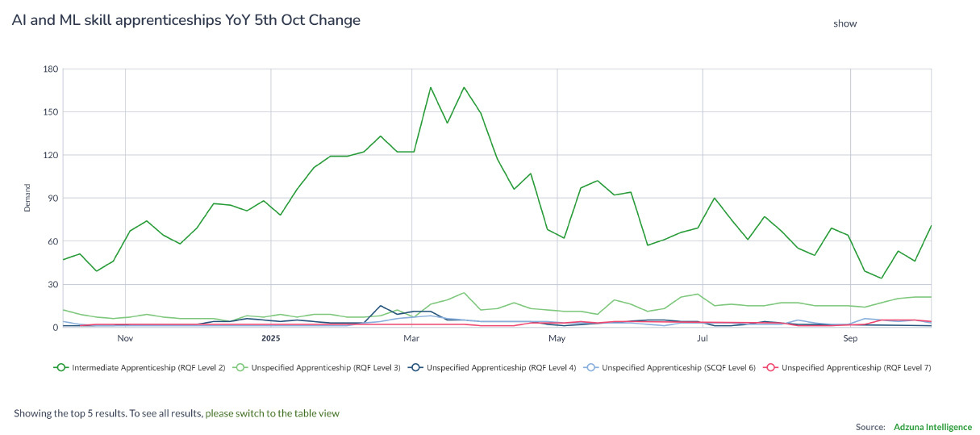Click the 2025 label on the x-axis
Image resolution: width=980 pixels, height=435 pixels.
tap(271, 339)
